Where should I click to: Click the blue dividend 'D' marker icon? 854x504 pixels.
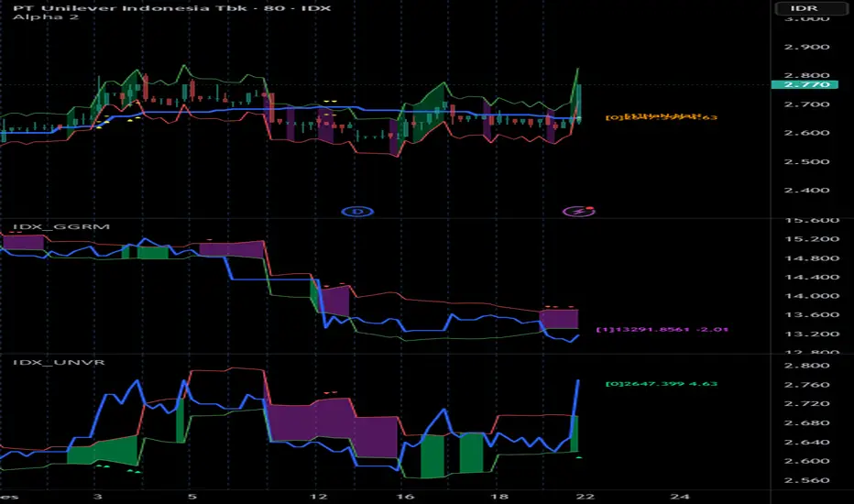[x=357, y=212]
